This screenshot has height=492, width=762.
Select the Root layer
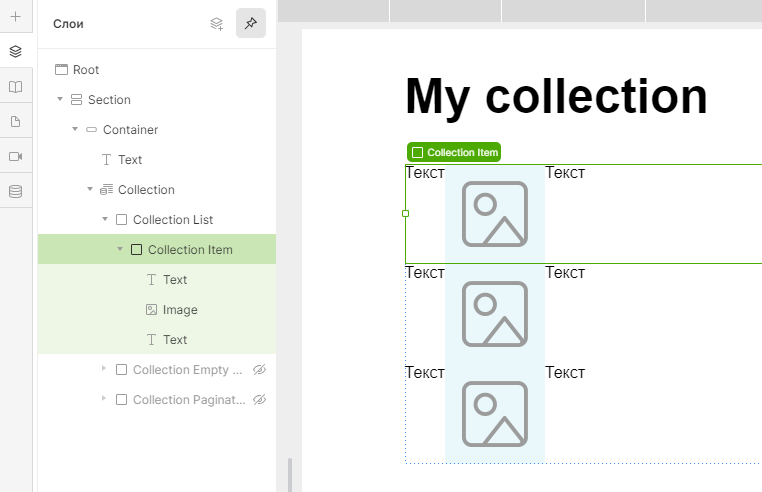click(157, 70)
